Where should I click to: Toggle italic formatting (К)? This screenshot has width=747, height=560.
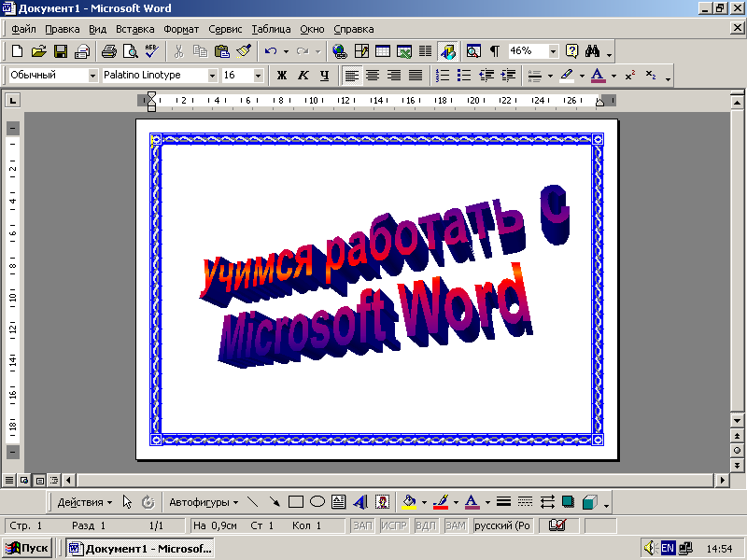click(303, 76)
